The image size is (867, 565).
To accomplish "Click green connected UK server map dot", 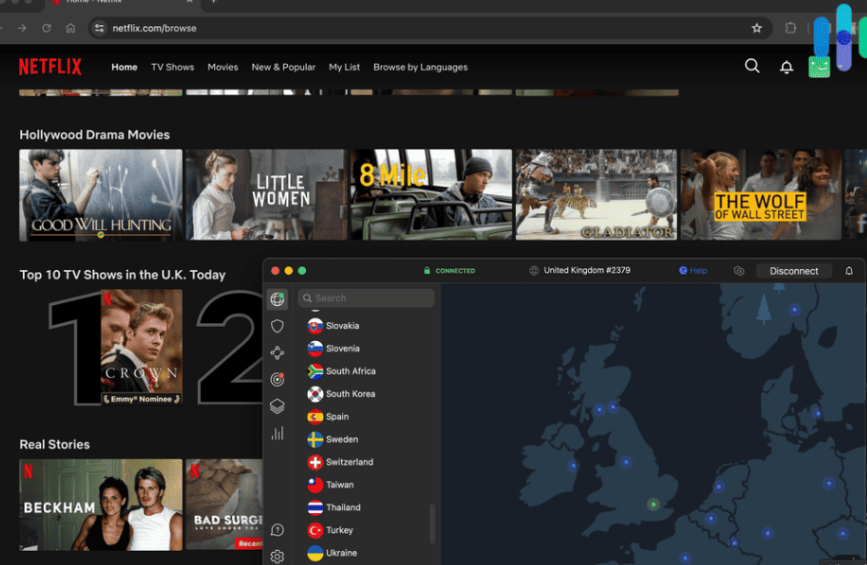I will click(654, 504).
